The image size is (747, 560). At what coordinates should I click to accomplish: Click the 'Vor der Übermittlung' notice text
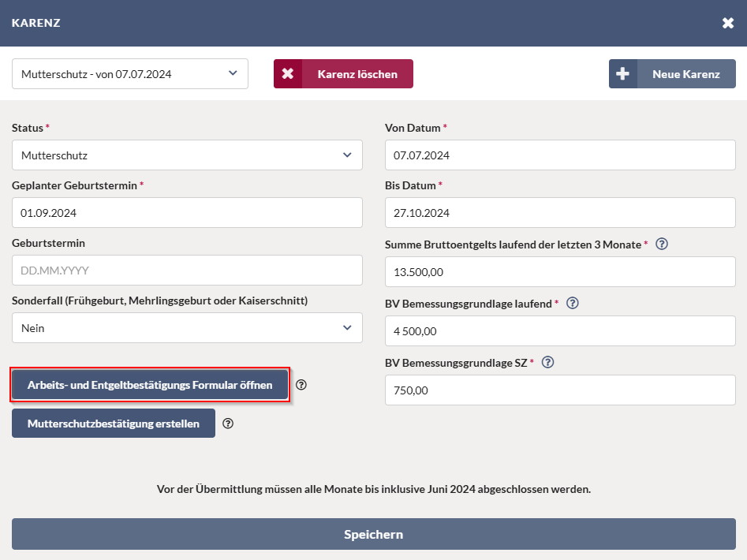click(x=374, y=489)
